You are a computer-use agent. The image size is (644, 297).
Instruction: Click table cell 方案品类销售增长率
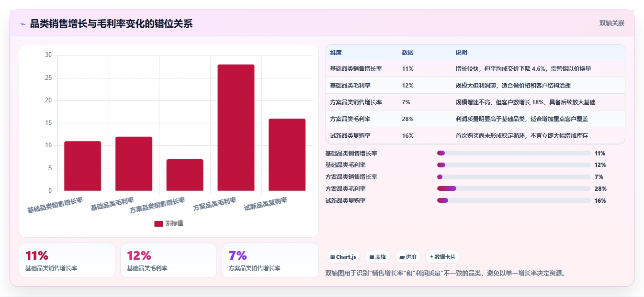356,102
